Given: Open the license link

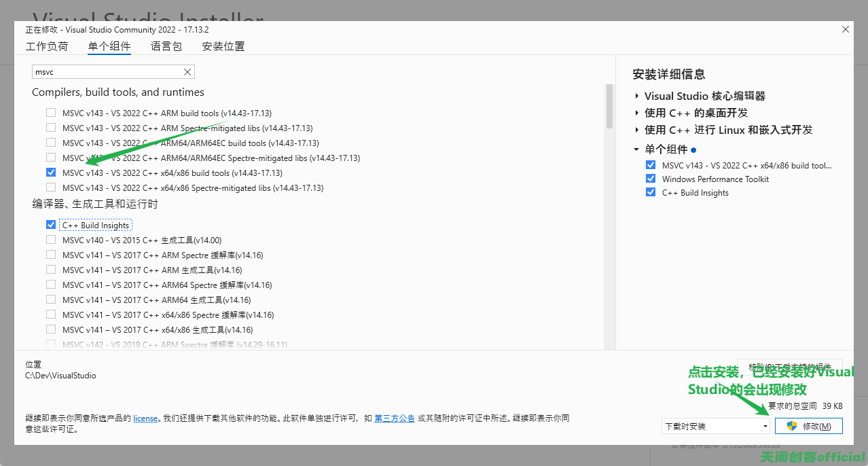Looking at the screenshot, I should [x=145, y=418].
